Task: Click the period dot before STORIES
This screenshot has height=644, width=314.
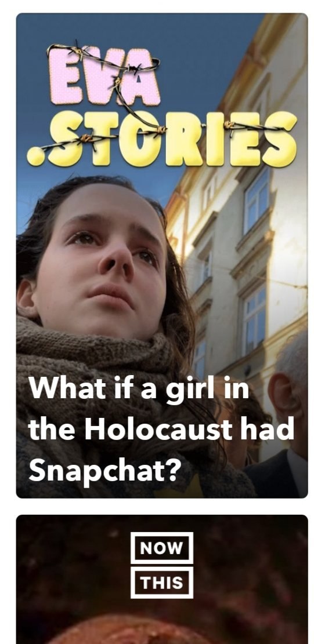Action: coord(35,158)
